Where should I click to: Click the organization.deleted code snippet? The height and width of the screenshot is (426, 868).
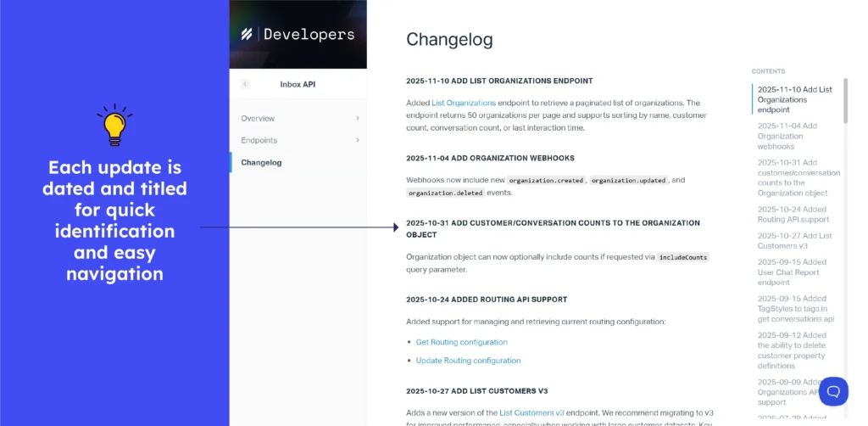point(446,193)
